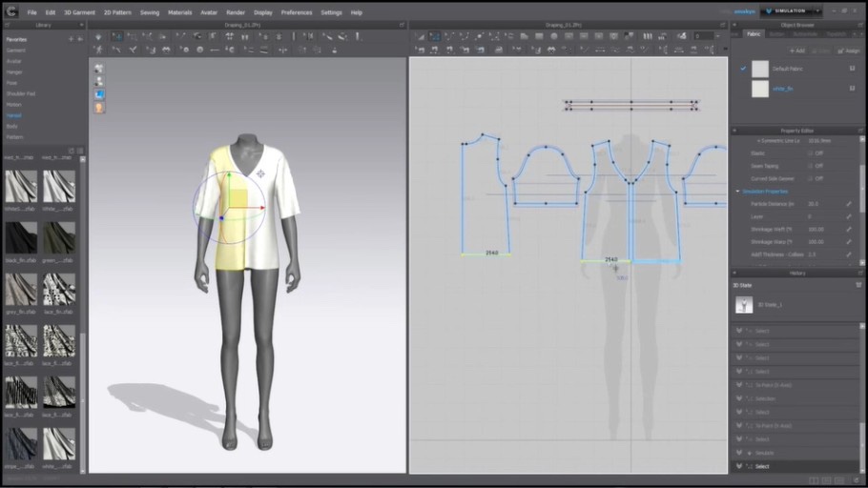The height and width of the screenshot is (488, 868).
Task: Switch to the Fabric tab in Object Browser
Action: point(753,33)
